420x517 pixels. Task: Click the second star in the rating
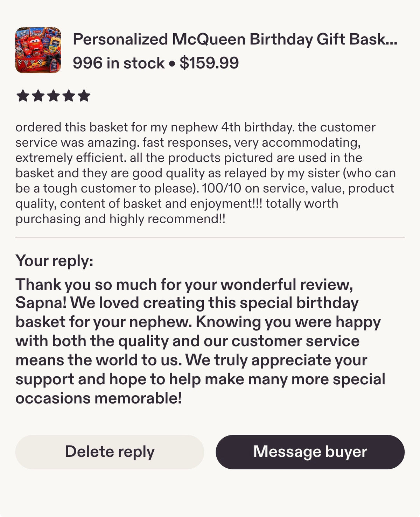(x=38, y=96)
